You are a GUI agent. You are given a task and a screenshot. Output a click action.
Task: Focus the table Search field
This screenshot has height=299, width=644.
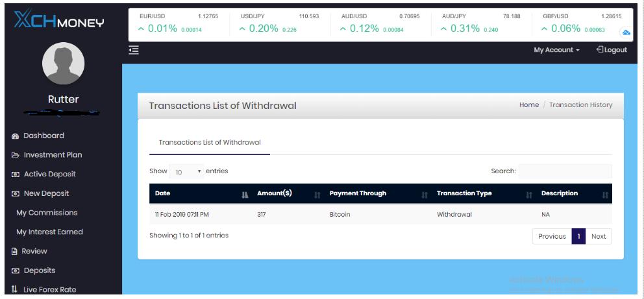pyautogui.click(x=565, y=171)
